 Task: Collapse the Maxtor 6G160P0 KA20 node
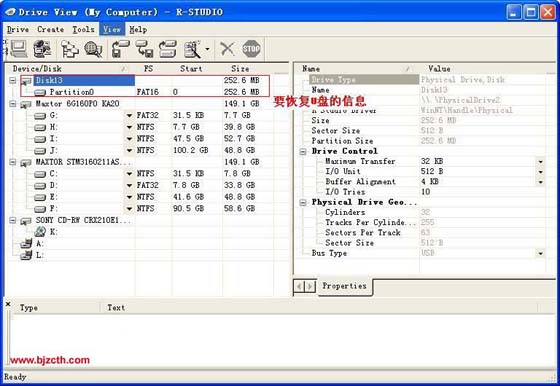point(12,104)
